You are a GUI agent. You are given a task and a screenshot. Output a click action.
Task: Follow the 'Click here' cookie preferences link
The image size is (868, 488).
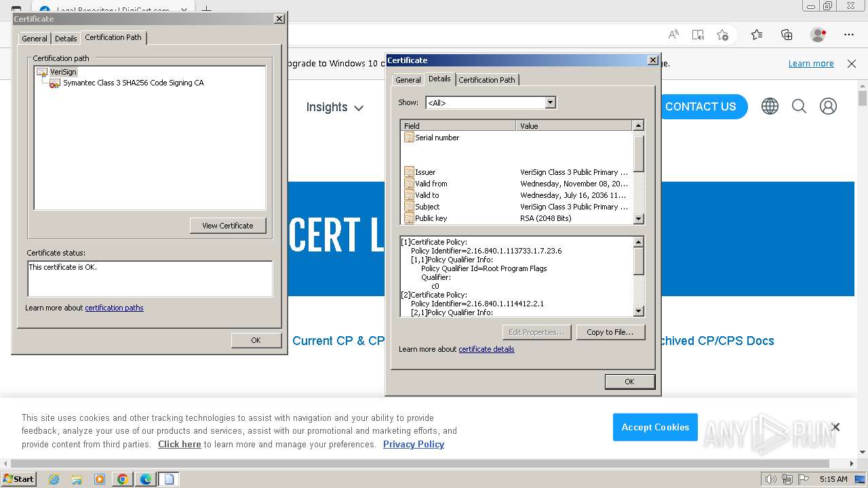coord(180,445)
